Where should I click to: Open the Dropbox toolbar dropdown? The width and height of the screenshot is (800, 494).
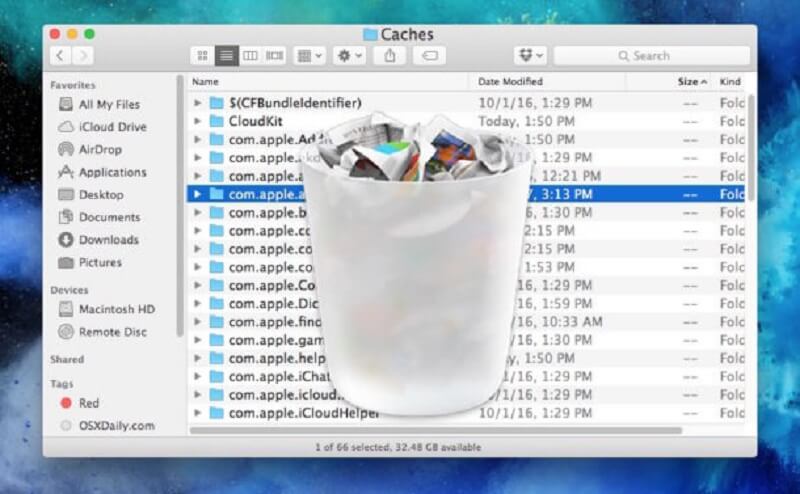click(x=530, y=56)
